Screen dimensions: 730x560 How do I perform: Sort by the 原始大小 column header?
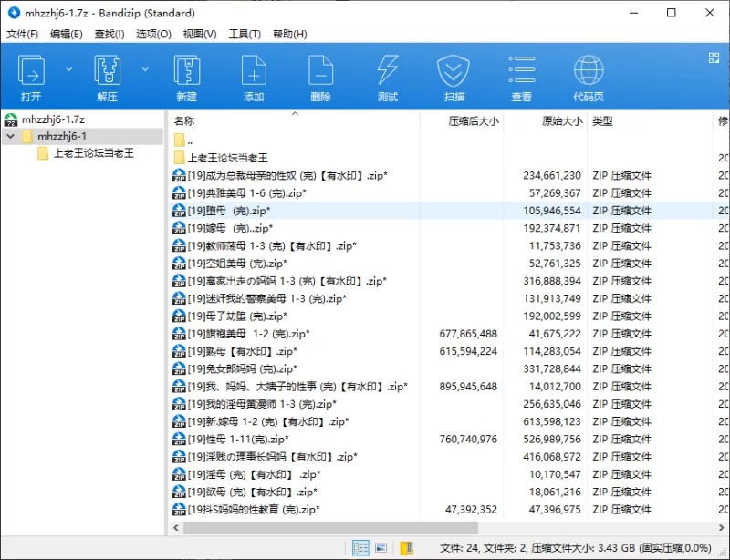(x=562, y=120)
